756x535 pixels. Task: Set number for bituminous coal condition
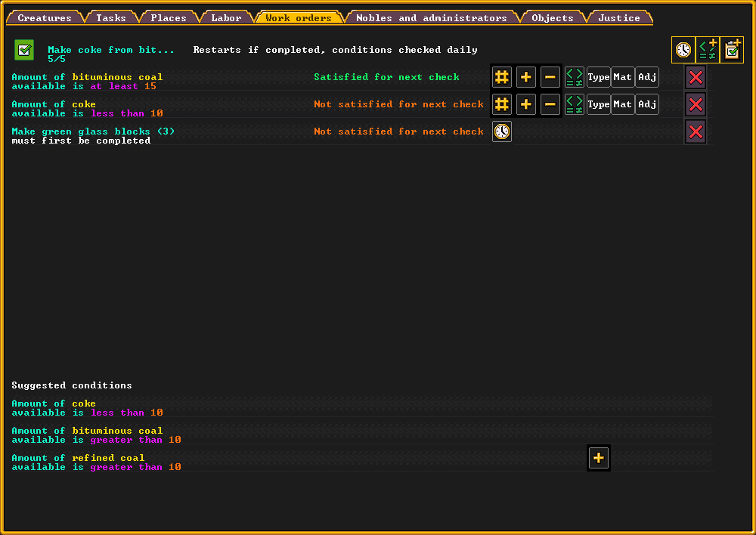click(502, 77)
